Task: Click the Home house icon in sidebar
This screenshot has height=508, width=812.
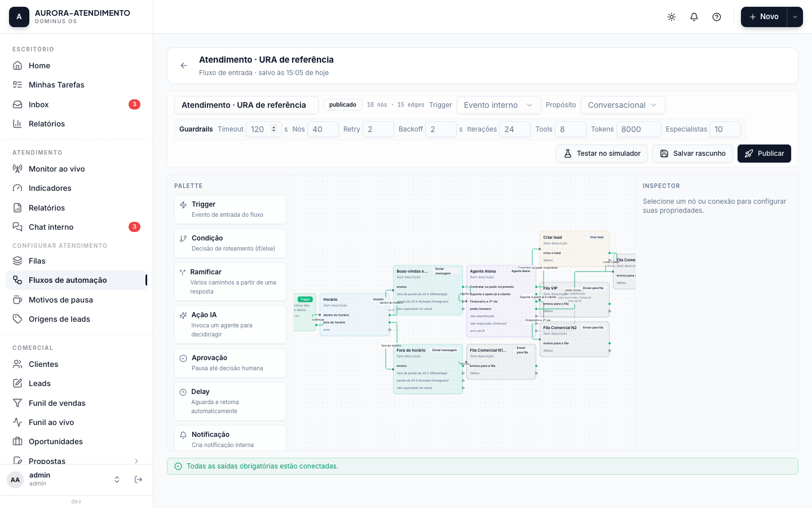Action: point(17,65)
